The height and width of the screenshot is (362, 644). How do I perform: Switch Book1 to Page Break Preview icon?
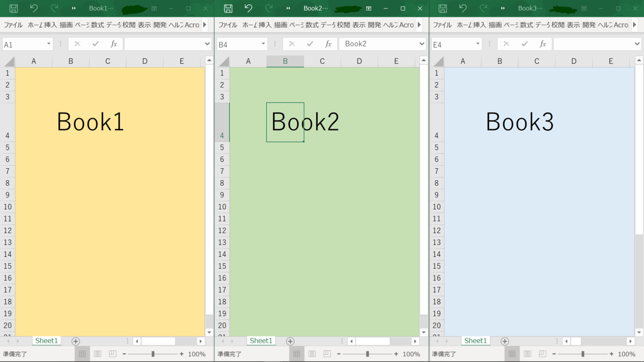(x=113, y=354)
